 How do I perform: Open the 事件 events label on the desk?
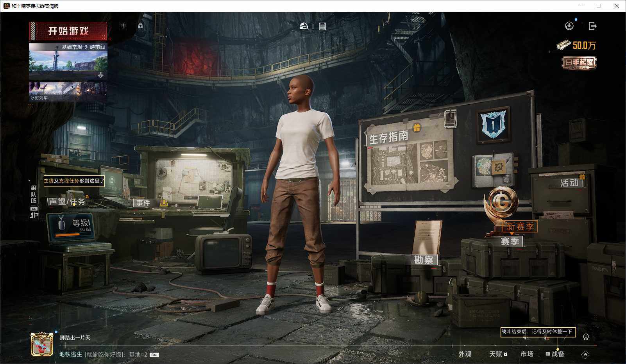[x=143, y=203]
